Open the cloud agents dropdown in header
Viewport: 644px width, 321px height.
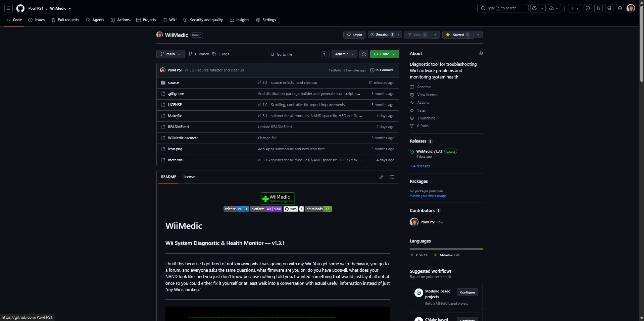pos(554,8)
